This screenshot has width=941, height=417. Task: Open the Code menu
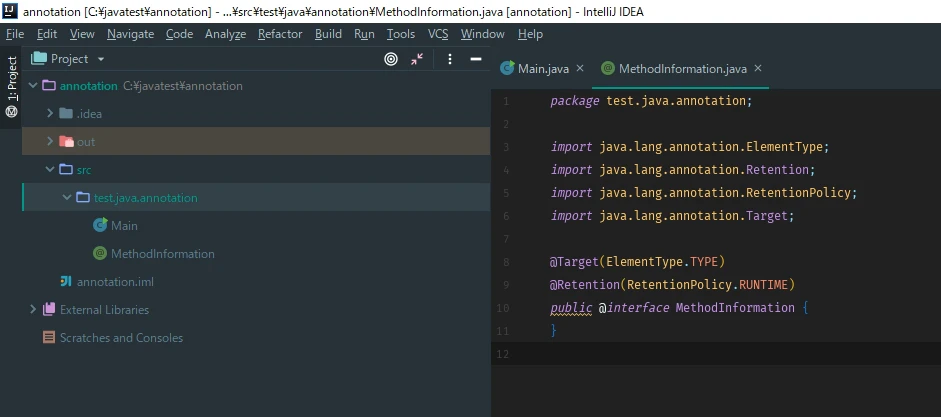(179, 34)
